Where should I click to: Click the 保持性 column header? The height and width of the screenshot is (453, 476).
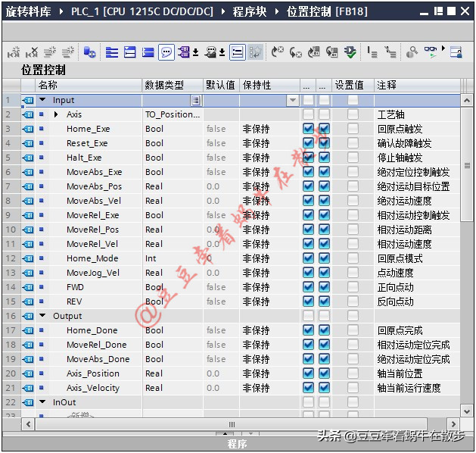pyautogui.click(x=269, y=85)
